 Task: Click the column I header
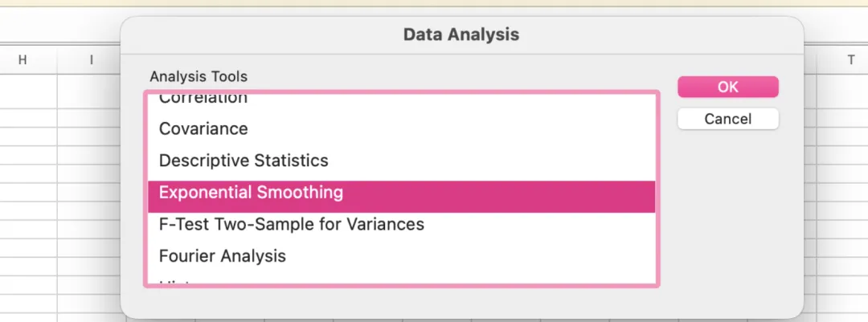click(92, 59)
